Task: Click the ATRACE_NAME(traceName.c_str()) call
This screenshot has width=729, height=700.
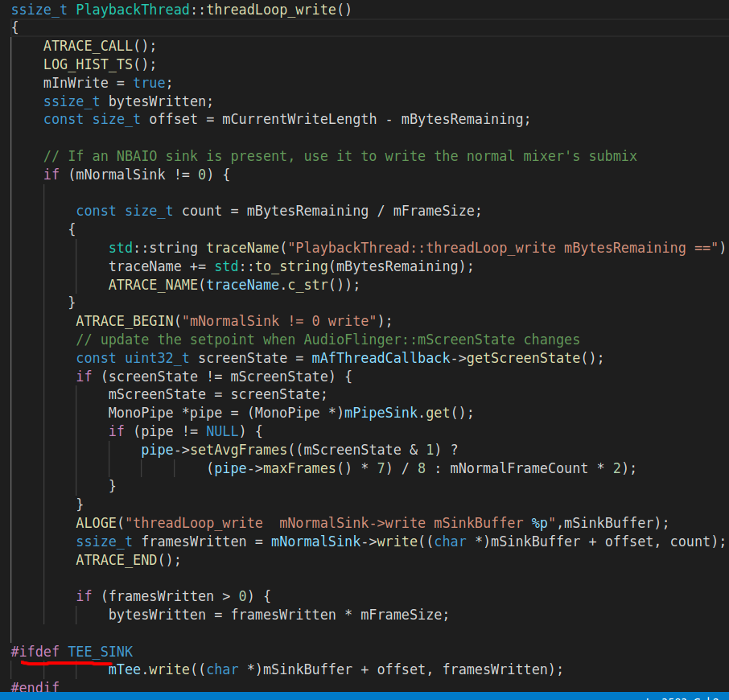Action: pos(234,285)
